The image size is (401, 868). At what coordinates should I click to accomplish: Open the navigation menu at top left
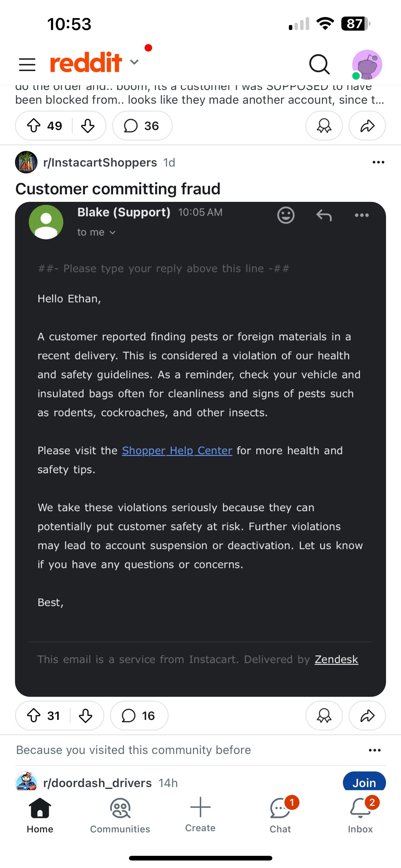(27, 64)
